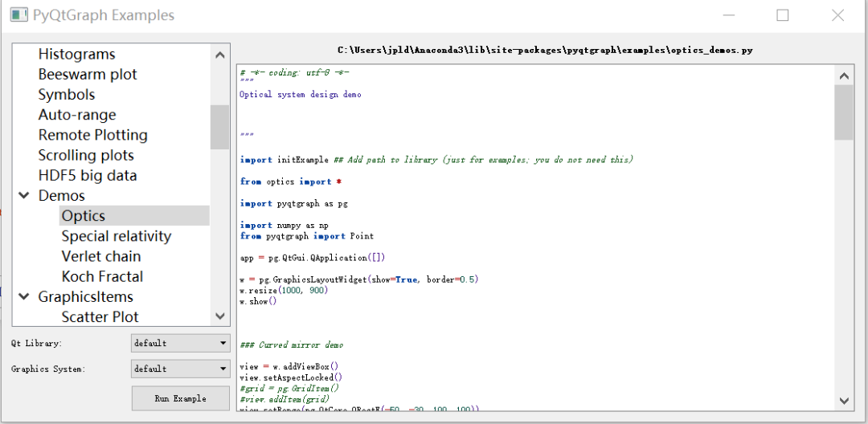Collapse the GraphicsItems tree group
The height and width of the screenshot is (424, 868).
pyautogui.click(x=24, y=296)
